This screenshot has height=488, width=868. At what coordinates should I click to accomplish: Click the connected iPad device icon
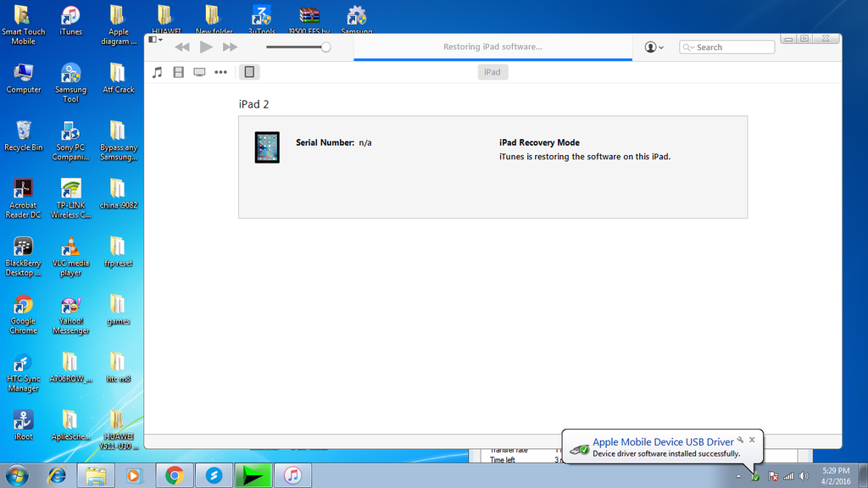click(248, 72)
